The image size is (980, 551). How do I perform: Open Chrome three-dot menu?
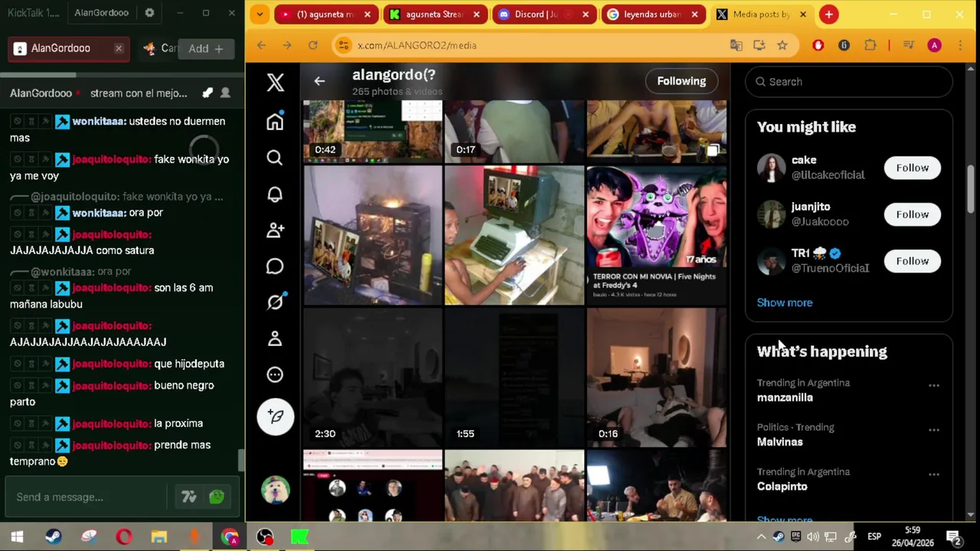pyautogui.click(x=960, y=45)
